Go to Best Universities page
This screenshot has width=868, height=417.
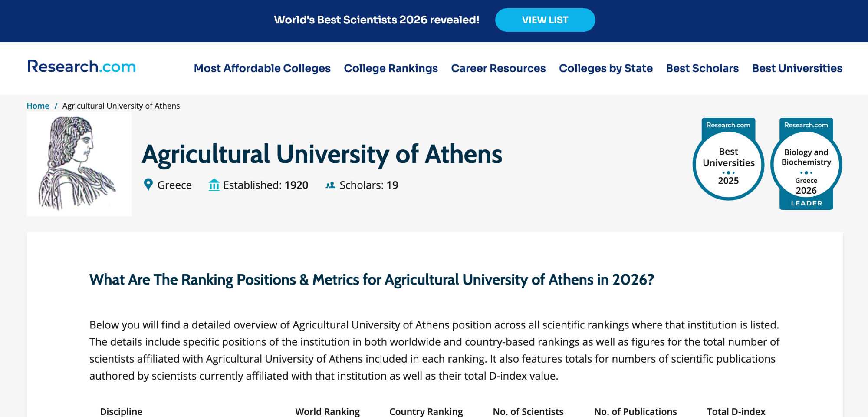797,68
